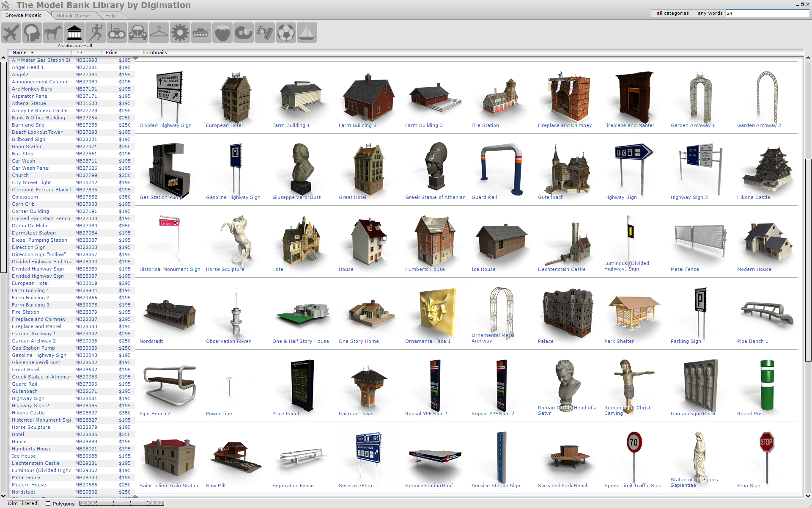Select the running figure Characters icon
This screenshot has height=508, width=812.
pos(96,33)
